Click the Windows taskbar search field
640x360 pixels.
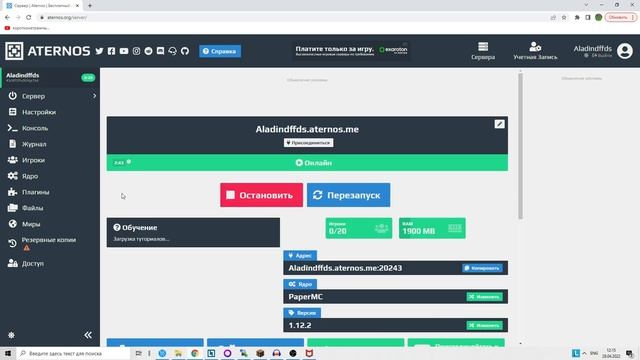[x=73, y=353]
